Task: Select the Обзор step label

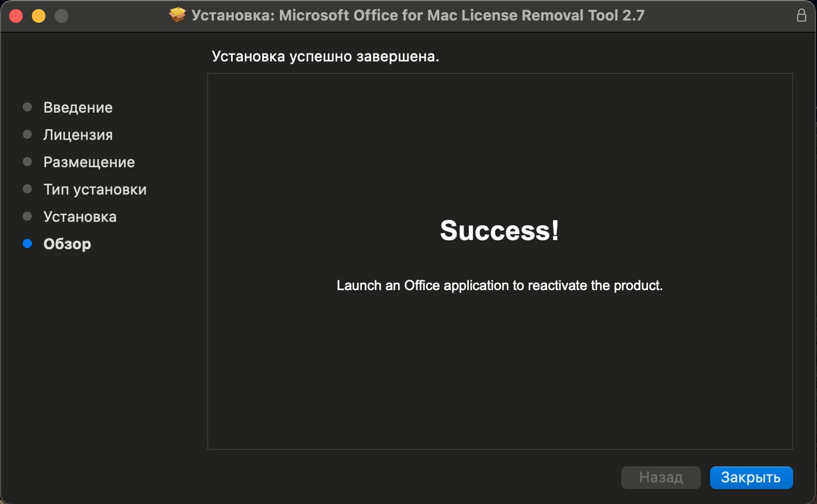Action: (67, 244)
